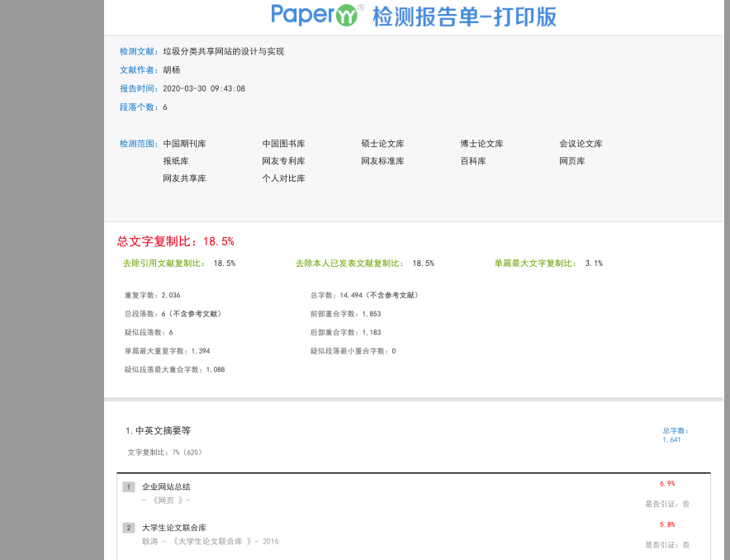Click 总段落数：6 statistic
Image resolution: width=730 pixels, height=560 pixels.
173,314
